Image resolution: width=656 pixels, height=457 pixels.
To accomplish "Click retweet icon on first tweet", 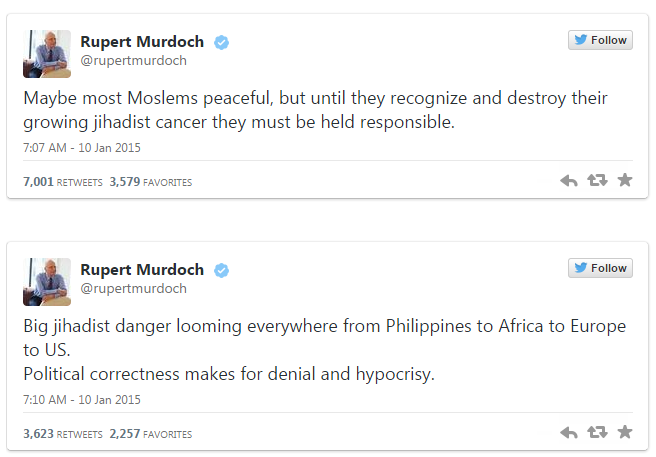I will [x=597, y=180].
